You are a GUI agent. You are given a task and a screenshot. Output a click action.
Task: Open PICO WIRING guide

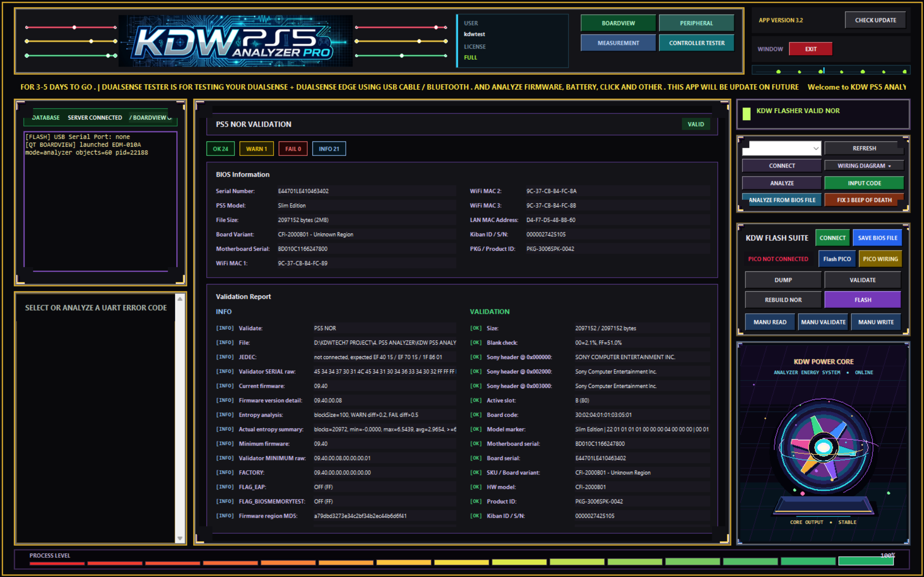tap(880, 259)
